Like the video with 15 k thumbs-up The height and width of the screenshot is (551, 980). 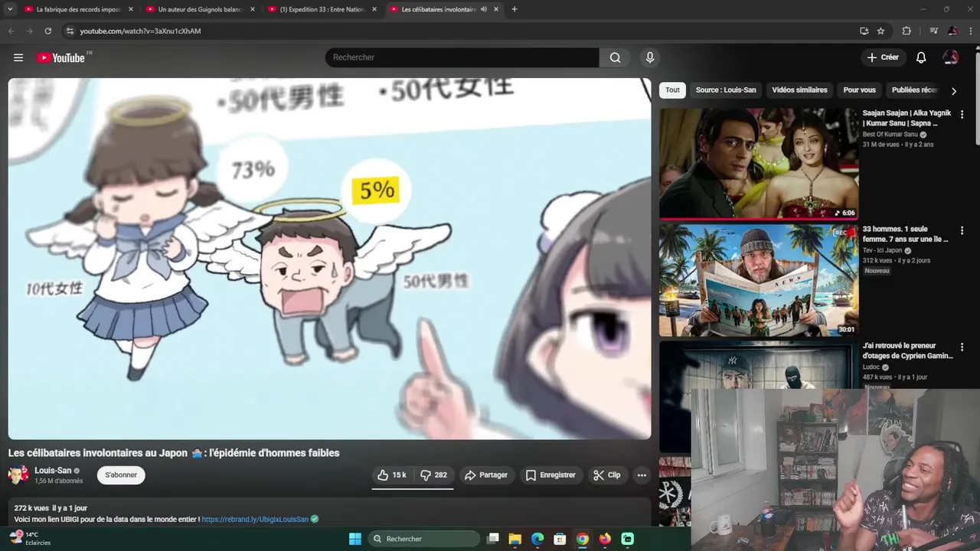pos(391,475)
